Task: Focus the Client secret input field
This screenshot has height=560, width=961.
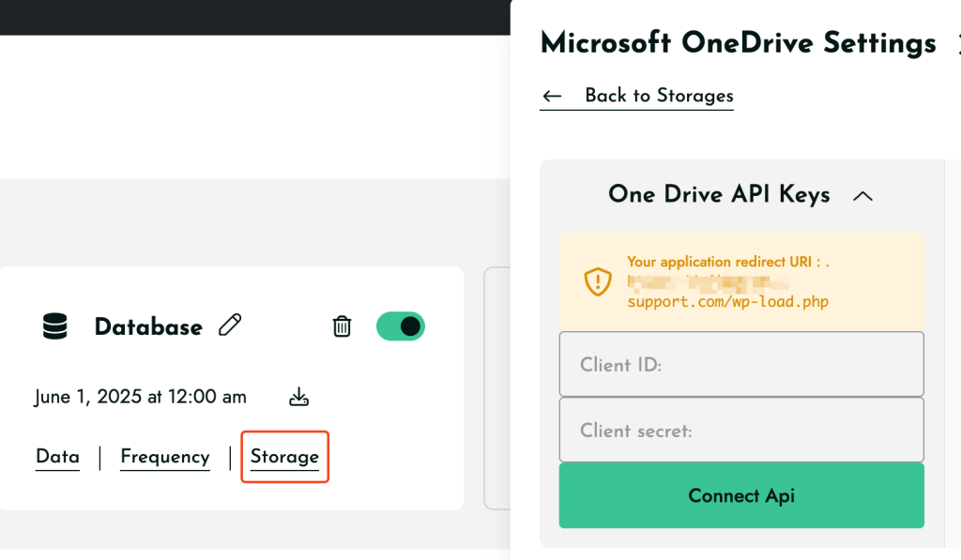Action: 741,430
